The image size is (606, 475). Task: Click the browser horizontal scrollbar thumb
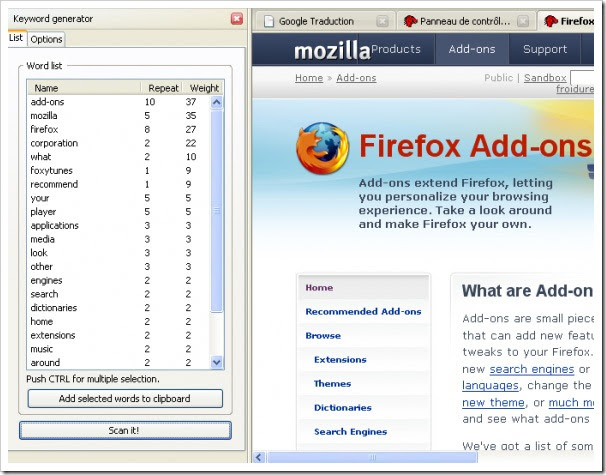pos(372,457)
